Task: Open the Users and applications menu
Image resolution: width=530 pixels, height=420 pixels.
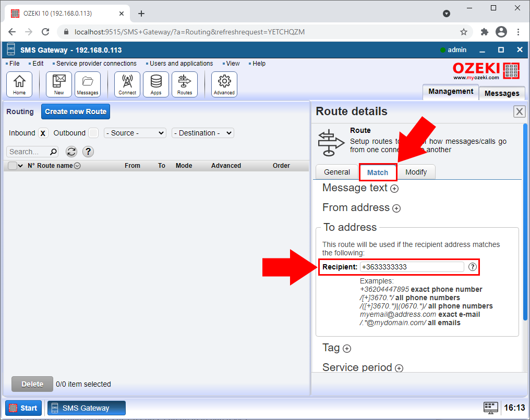Action: tap(181, 64)
